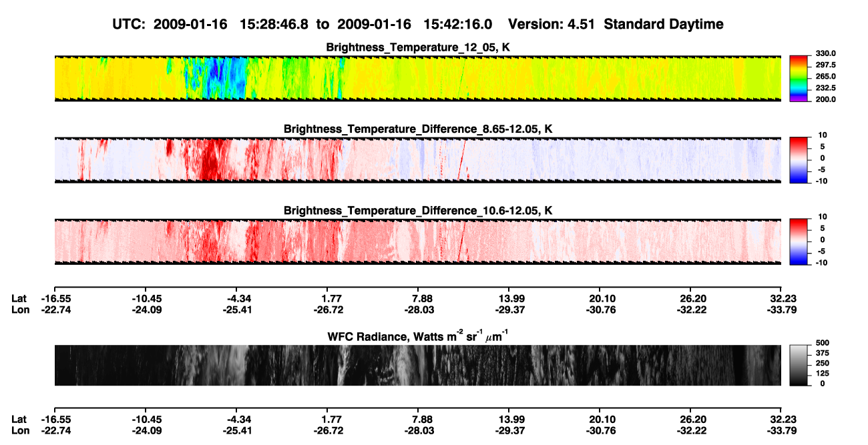
Task: Select the Brightness_Temperature_12_05 image strip
Action: click(x=417, y=78)
